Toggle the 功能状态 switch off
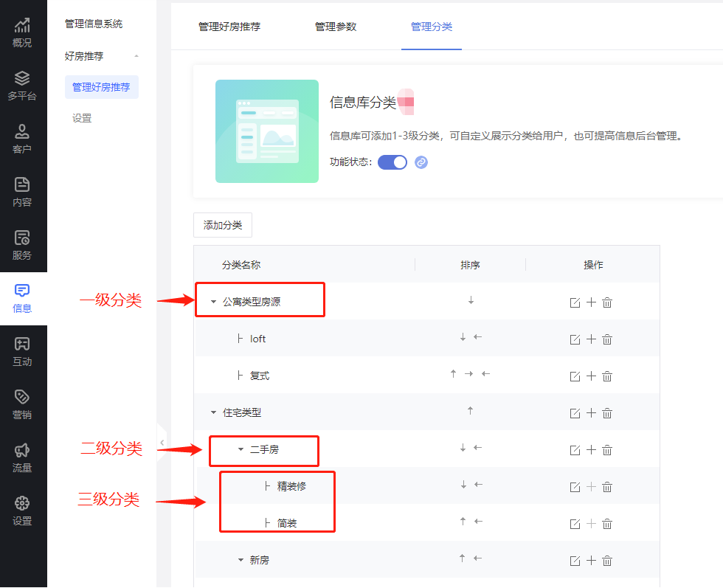The height and width of the screenshot is (588, 723). [x=392, y=162]
